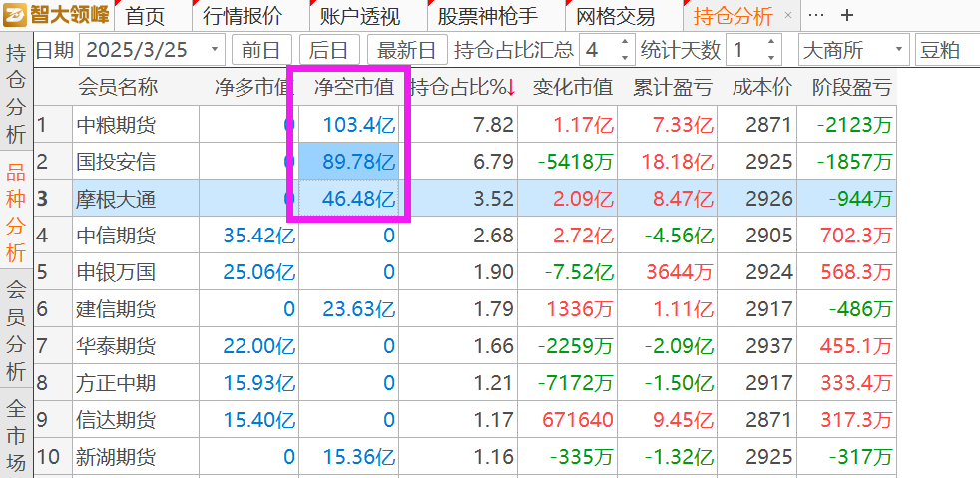Viewport: 980px width, 478px height.
Task: Click the 23.63亿 net short value
Action: 359,309
